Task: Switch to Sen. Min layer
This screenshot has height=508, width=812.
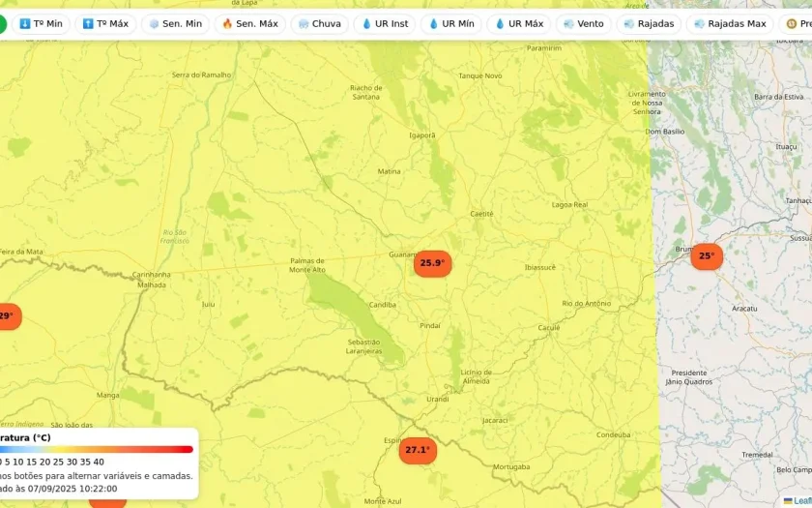Action: pyautogui.click(x=176, y=24)
